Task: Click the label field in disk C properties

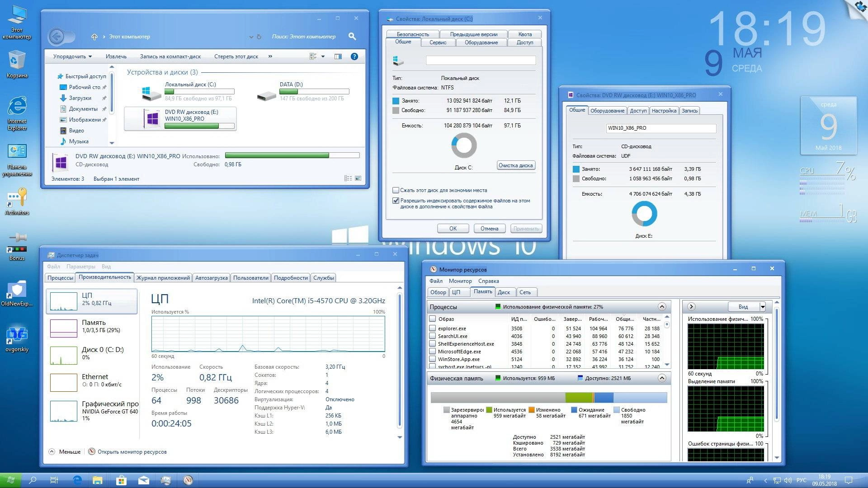Action: 481,61
